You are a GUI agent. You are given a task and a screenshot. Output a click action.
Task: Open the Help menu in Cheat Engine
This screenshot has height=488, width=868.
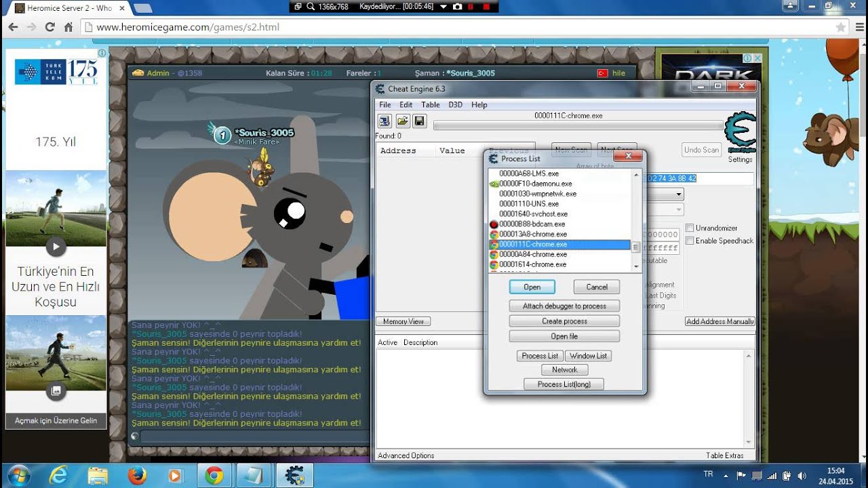pos(479,104)
